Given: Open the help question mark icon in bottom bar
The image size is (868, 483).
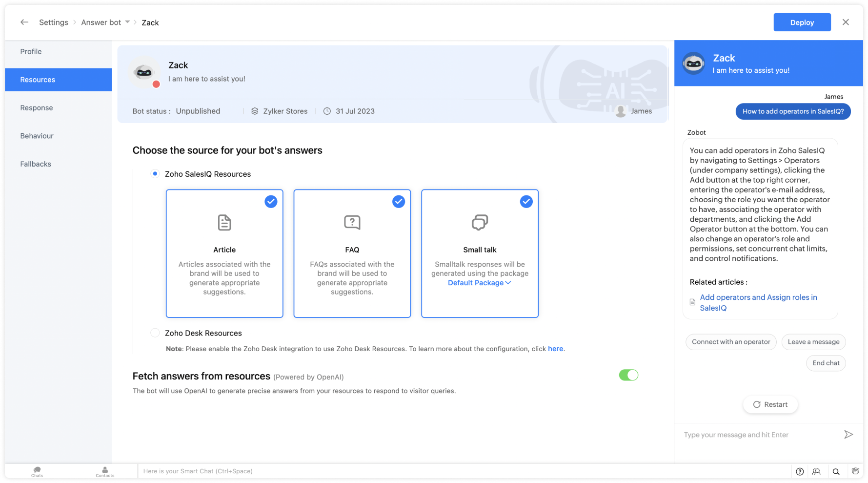Looking at the screenshot, I should tap(800, 471).
